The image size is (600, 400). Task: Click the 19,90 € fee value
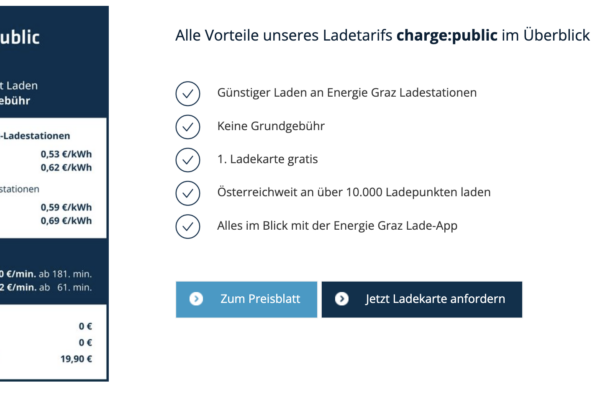[x=76, y=359]
